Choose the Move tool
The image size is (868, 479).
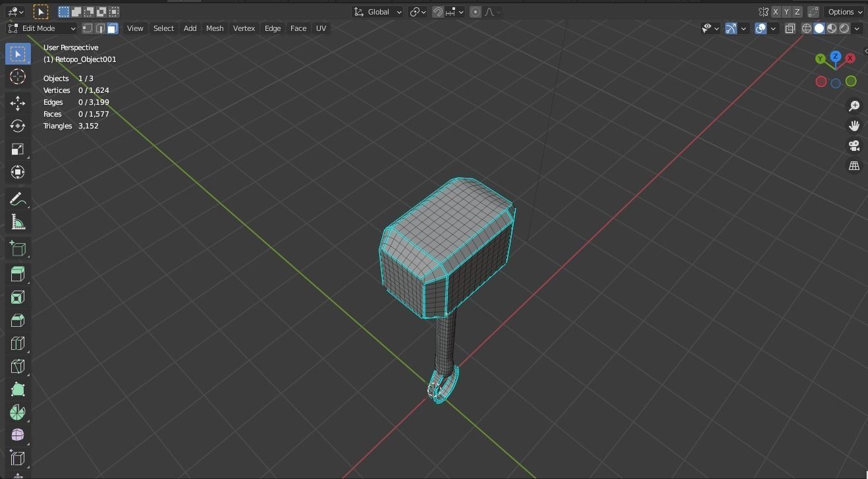click(18, 103)
